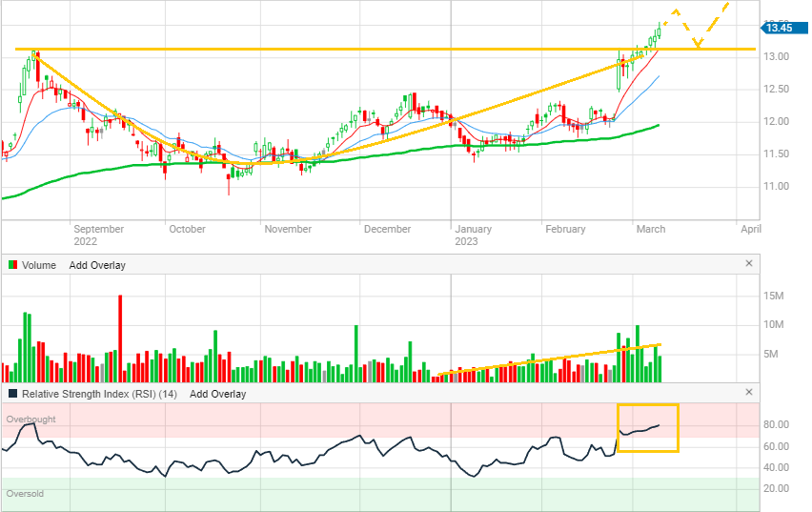The width and height of the screenshot is (812, 512).
Task: Click the red-green Volume legend icon
Action: tap(12, 265)
